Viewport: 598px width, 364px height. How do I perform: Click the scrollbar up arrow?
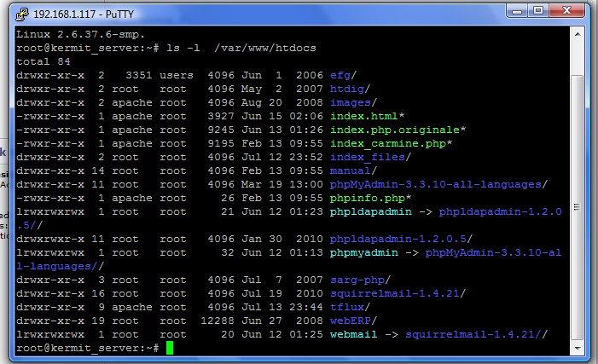[577, 35]
